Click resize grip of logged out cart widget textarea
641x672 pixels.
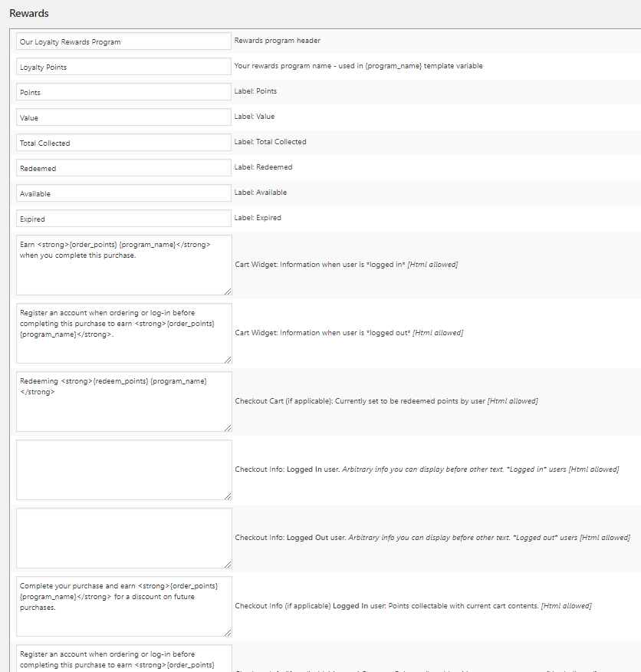(228, 360)
